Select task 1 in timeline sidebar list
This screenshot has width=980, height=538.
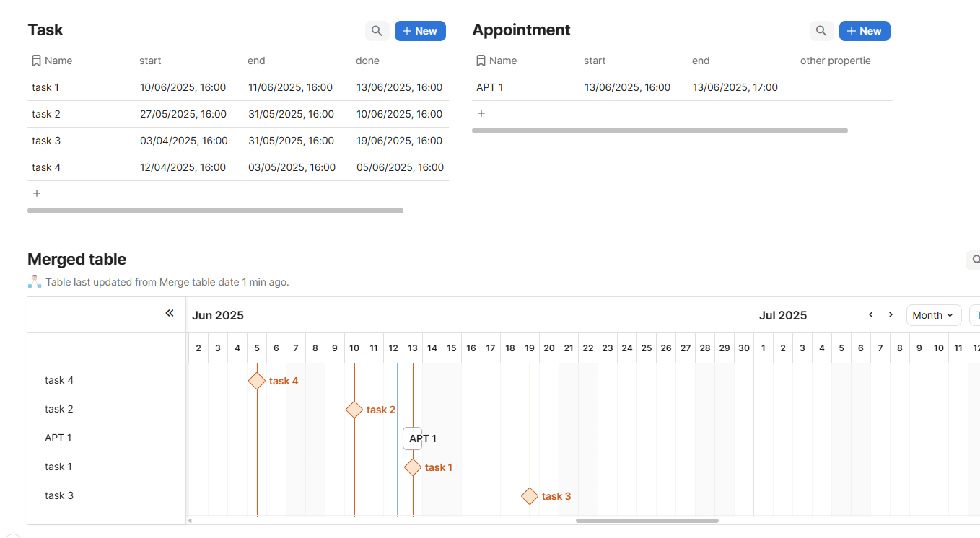pyautogui.click(x=58, y=467)
